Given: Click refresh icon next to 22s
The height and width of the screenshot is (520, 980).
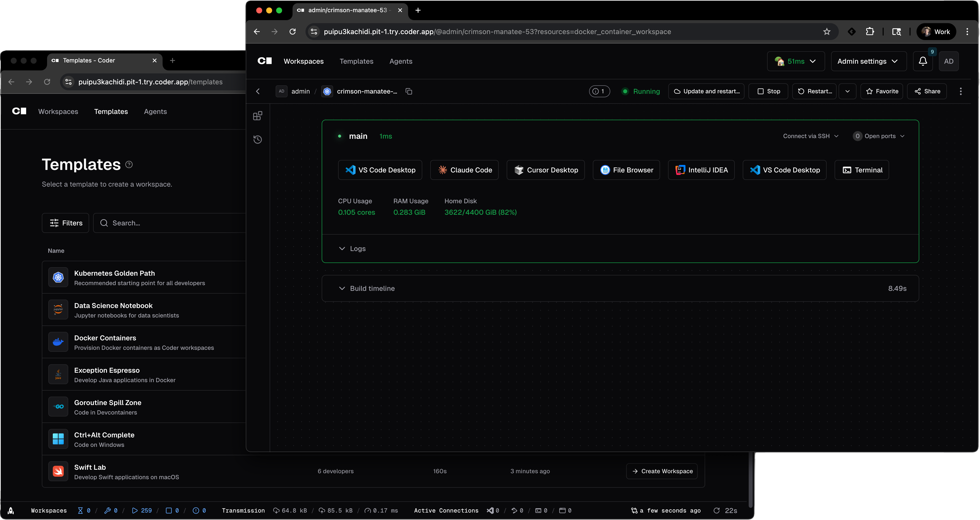Looking at the screenshot, I should [717, 511].
